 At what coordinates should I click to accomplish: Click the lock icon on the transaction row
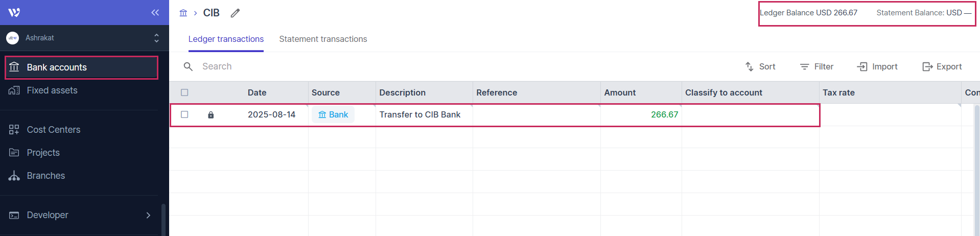point(211,115)
